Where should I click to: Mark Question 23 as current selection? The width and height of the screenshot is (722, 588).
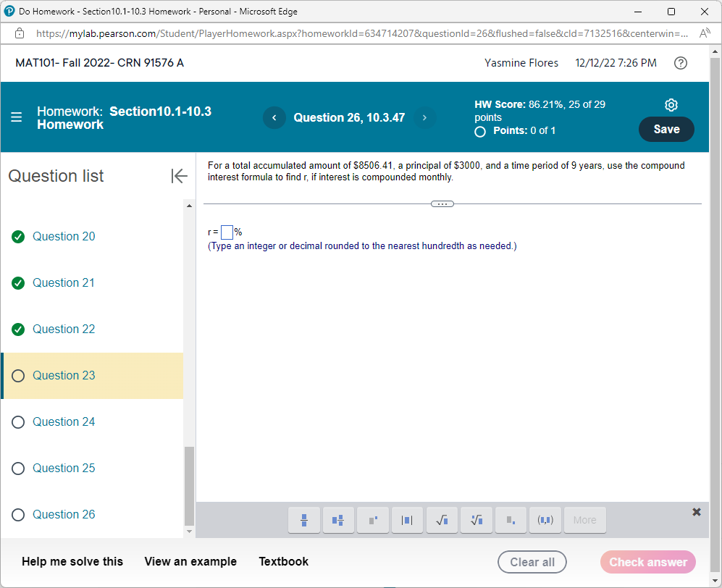pyautogui.click(x=63, y=375)
